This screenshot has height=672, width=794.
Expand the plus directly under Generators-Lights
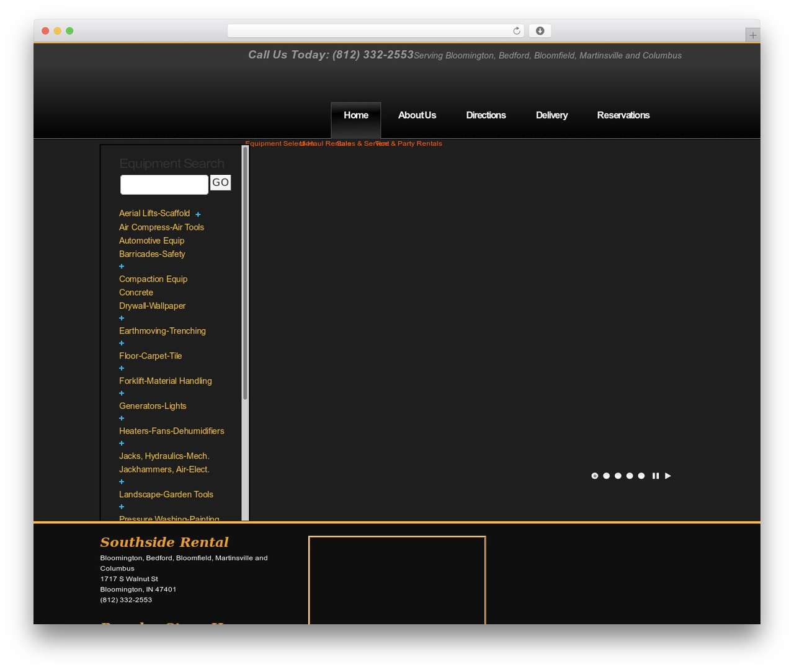pyautogui.click(x=122, y=418)
